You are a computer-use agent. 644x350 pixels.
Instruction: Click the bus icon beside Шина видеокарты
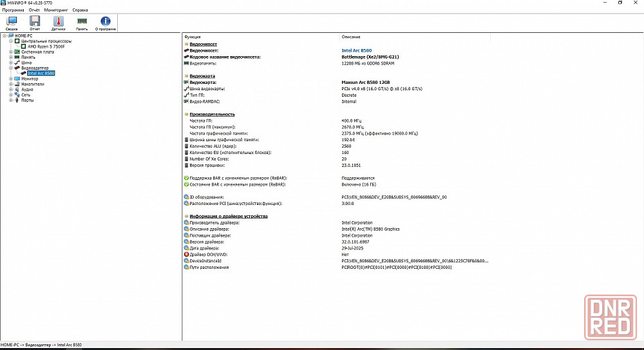(187, 88)
